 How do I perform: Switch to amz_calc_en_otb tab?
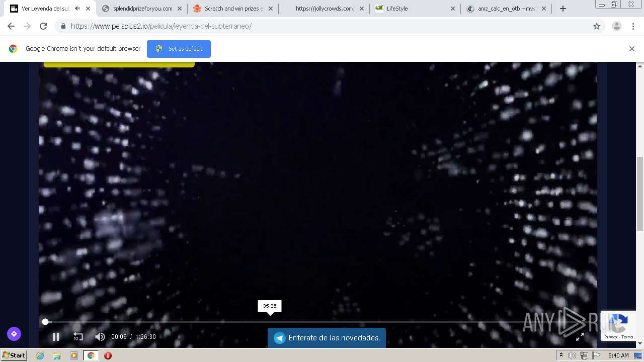tap(507, 9)
